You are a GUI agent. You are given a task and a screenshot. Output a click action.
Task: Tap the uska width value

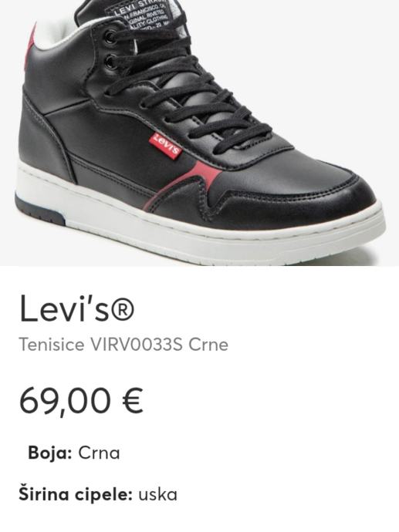157,495
